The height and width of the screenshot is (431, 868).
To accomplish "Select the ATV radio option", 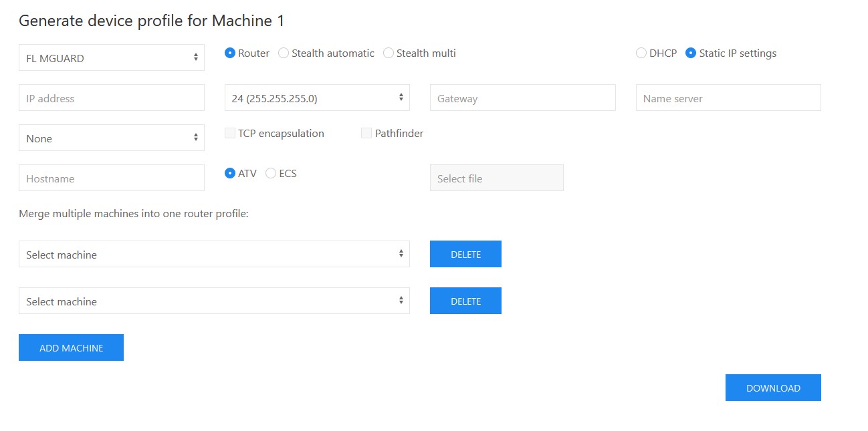I will (230, 174).
